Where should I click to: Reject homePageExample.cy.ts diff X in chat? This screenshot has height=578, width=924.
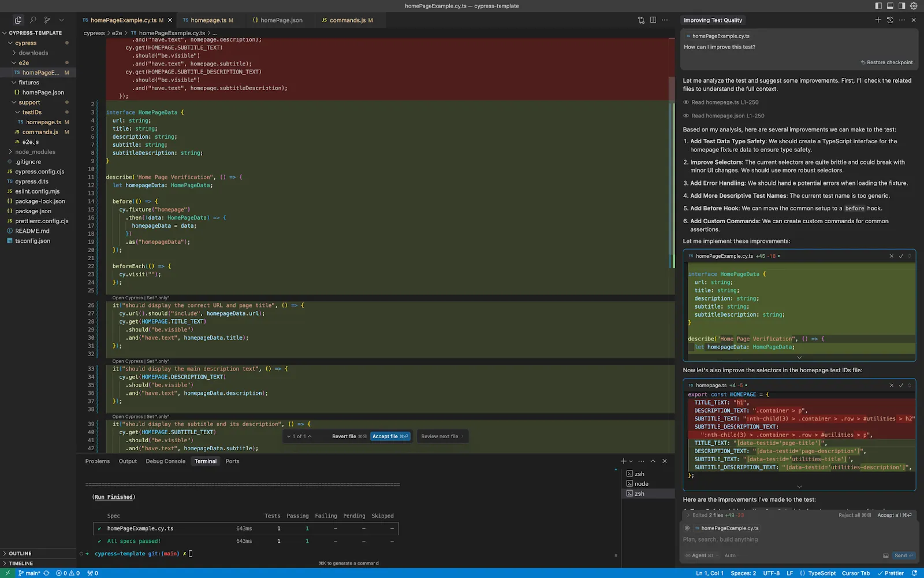(x=892, y=256)
